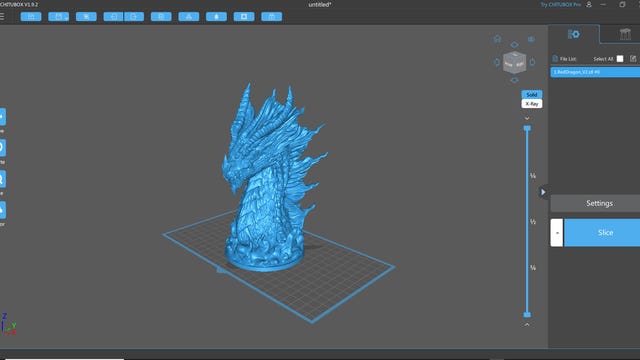Reset view with the home icon

(x=497, y=39)
